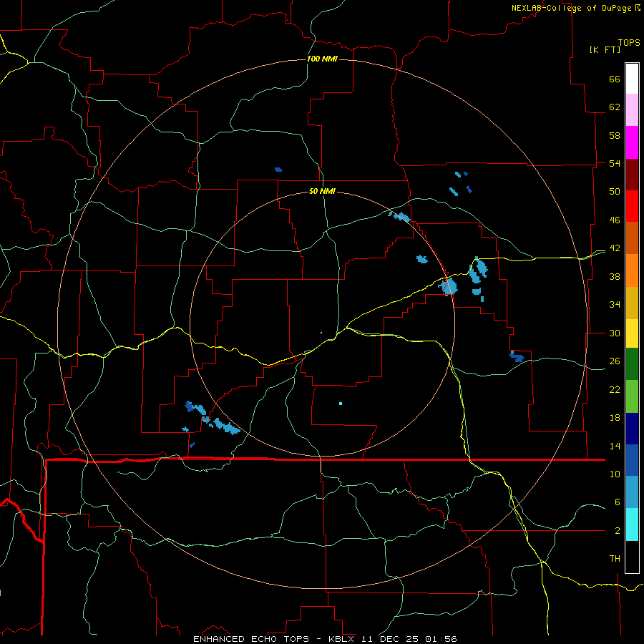
Task: Click the medium blue 10 legend swatch
Action: pos(632,460)
